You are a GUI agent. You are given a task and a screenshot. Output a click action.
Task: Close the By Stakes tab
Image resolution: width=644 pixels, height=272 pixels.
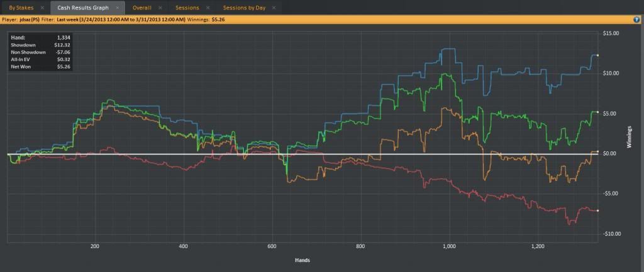42,8
